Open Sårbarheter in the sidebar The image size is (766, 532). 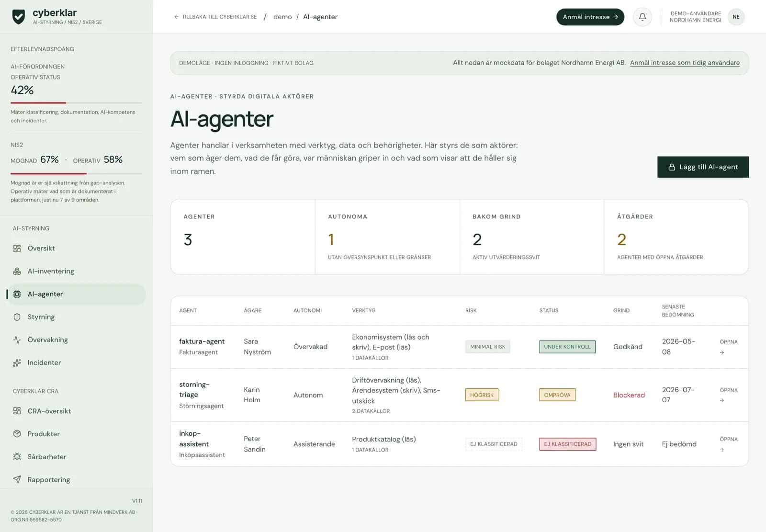pos(77,457)
